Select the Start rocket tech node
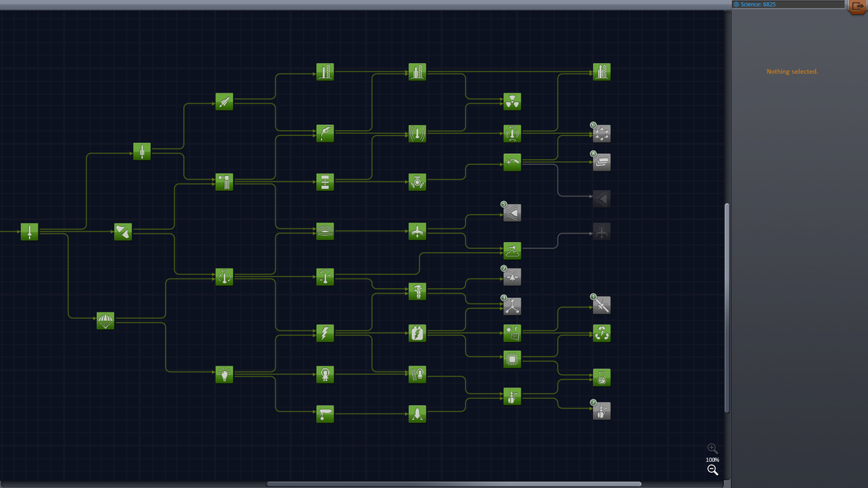This screenshot has width=868, height=488. (29, 231)
